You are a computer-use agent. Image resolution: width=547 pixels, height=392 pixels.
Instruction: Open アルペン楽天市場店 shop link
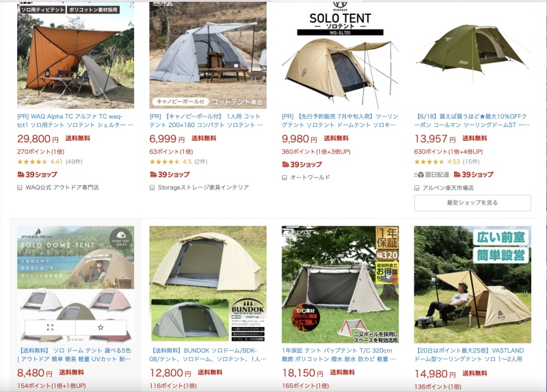click(448, 188)
